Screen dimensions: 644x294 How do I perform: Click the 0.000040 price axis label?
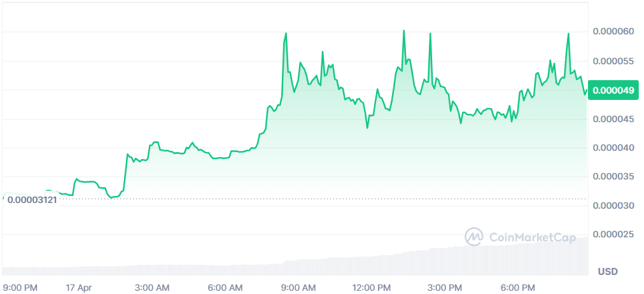point(613,148)
